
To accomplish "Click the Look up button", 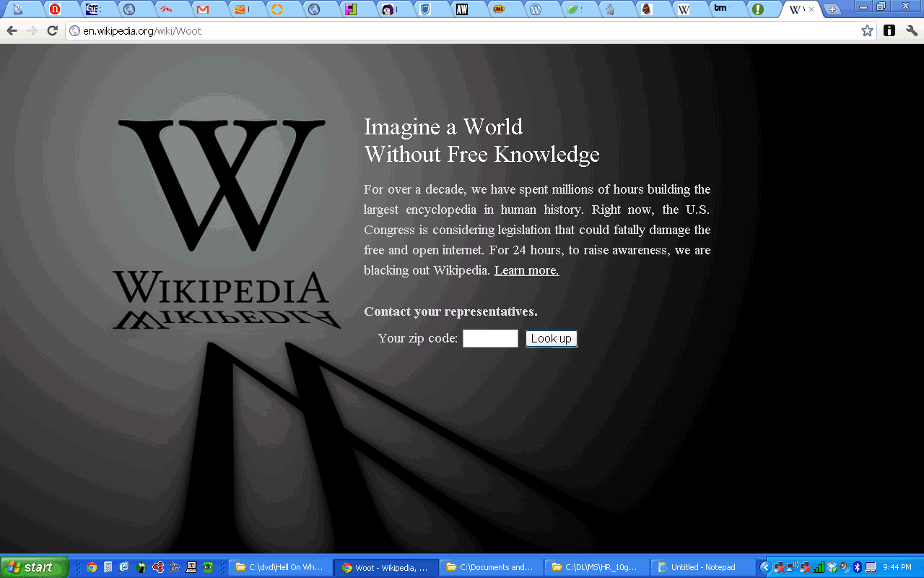I will (551, 339).
